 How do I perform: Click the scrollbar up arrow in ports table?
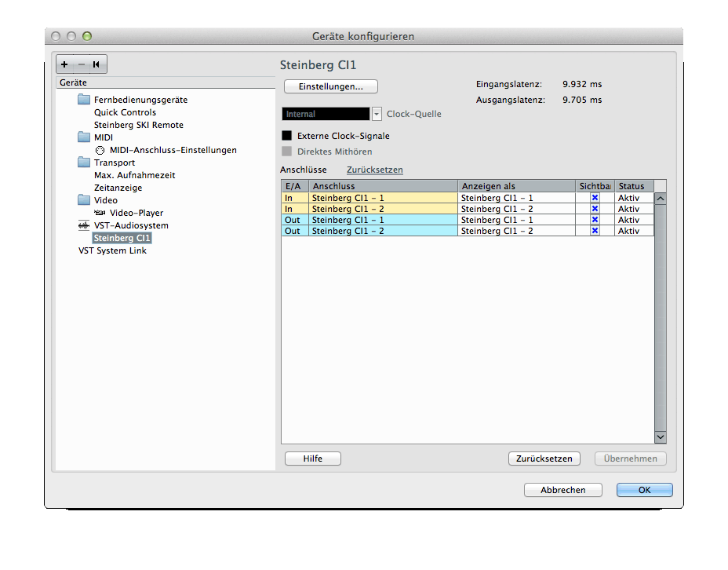tap(661, 199)
